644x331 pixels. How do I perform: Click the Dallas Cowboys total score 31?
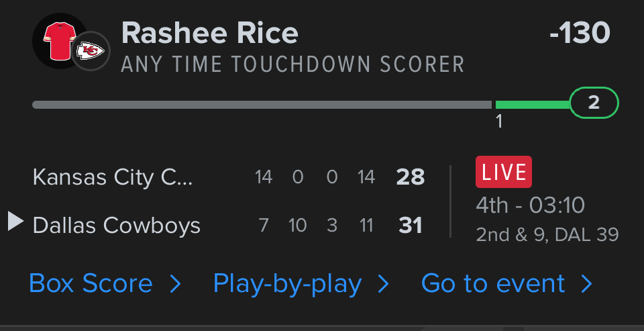pos(411,225)
